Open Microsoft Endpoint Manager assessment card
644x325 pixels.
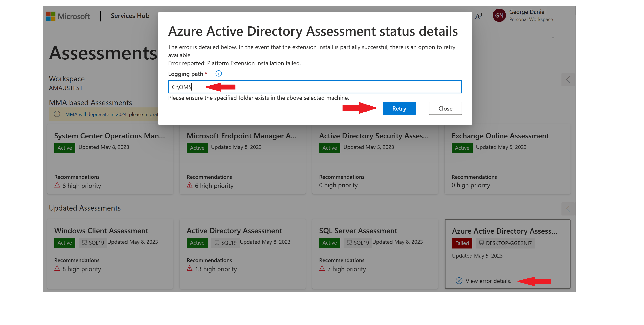pyautogui.click(x=242, y=159)
